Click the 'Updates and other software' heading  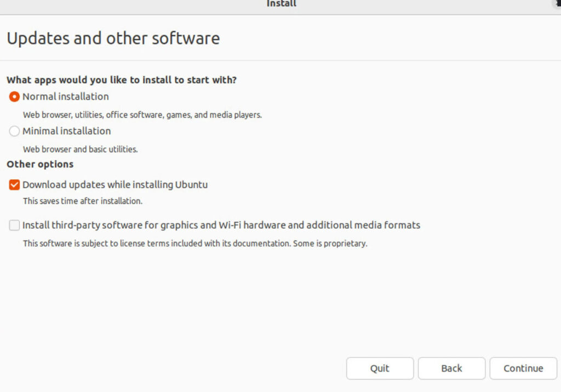click(113, 39)
